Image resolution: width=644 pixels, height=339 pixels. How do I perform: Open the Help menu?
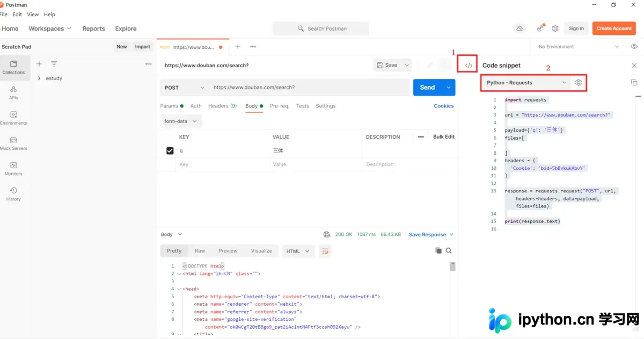[49, 15]
